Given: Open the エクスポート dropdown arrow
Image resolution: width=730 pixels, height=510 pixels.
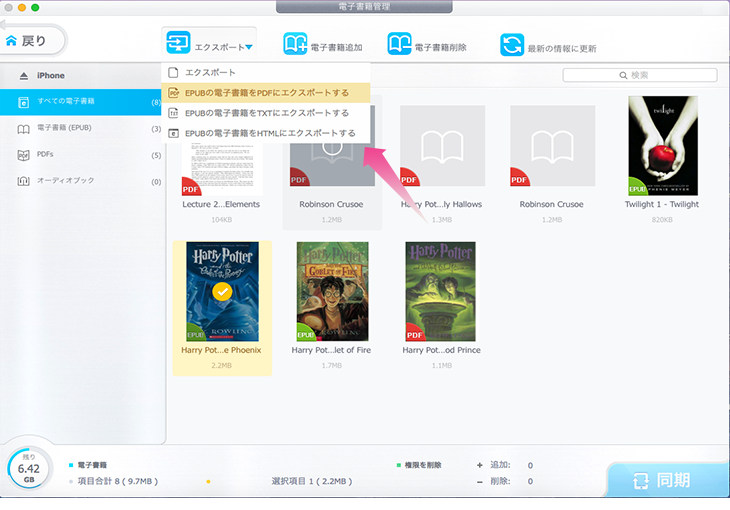Looking at the screenshot, I should click(249, 47).
